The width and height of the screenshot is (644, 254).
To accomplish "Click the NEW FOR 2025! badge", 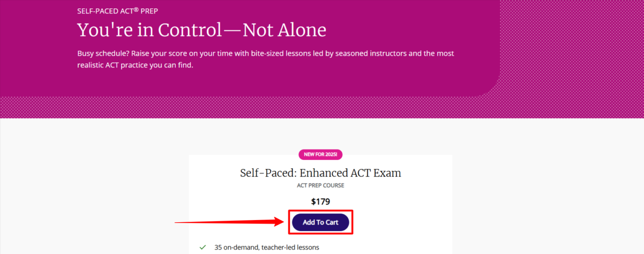I will (320, 154).
